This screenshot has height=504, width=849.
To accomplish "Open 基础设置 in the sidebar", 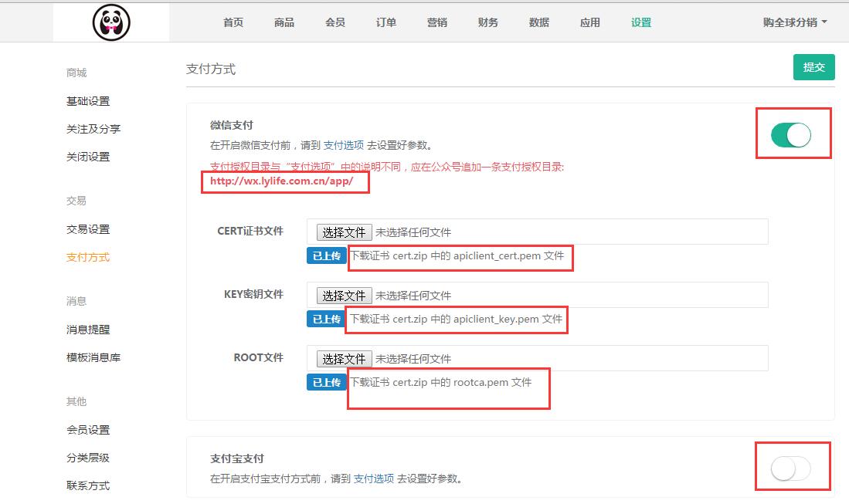I will (x=88, y=101).
